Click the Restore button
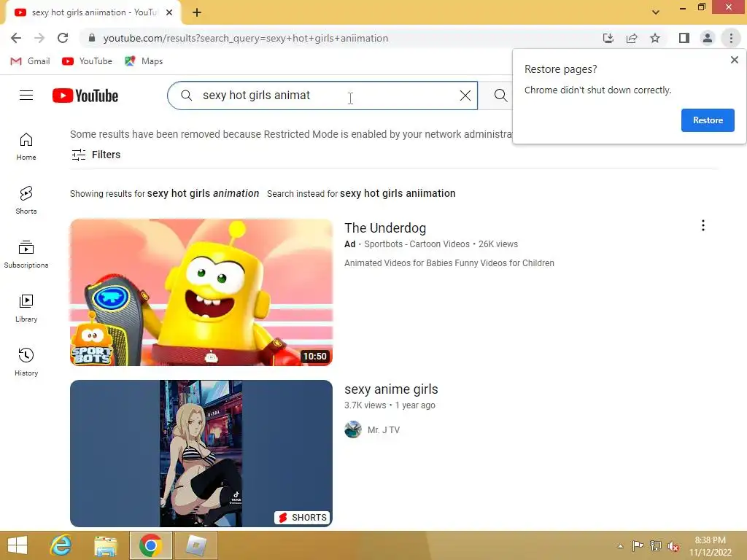747x560 pixels. (x=708, y=120)
